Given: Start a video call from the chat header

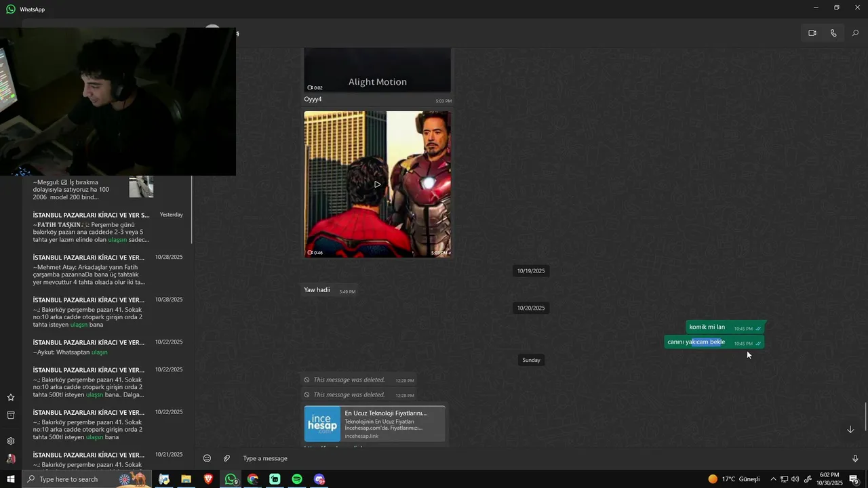Looking at the screenshot, I should click(x=812, y=33).
